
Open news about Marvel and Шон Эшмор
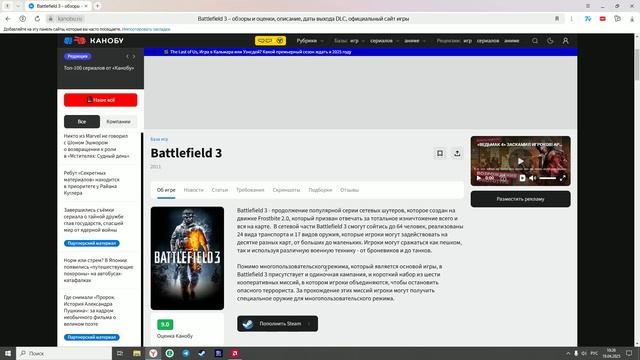tap(96, 146)
